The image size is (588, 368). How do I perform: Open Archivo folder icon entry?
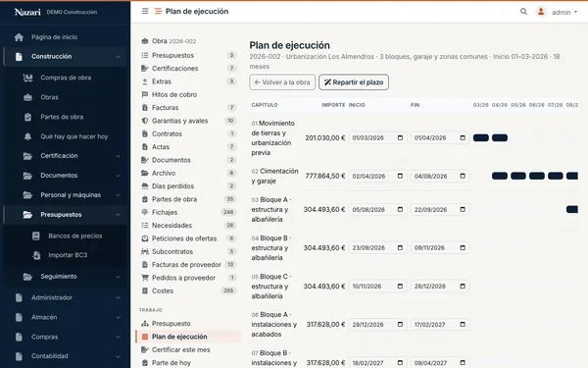(145, 173)
